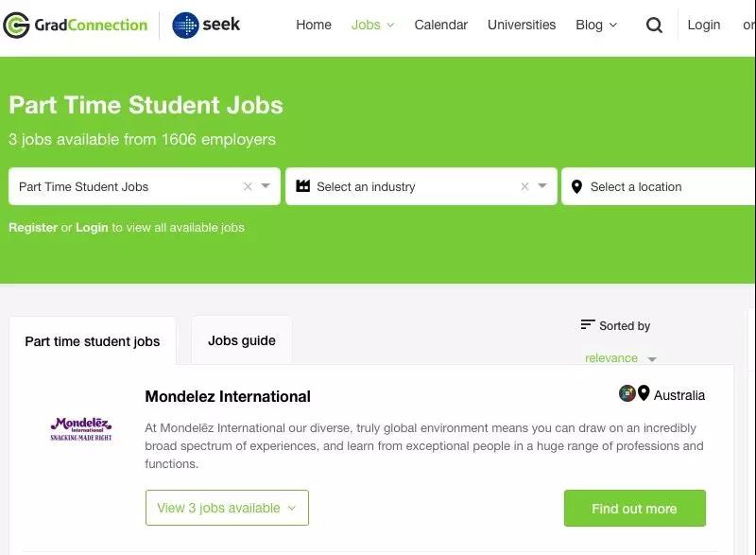The width and height of the screenshot is (756, 555).
Task: Clear the Part Time Student Jobs selection
Action: (x=248, y=186)
